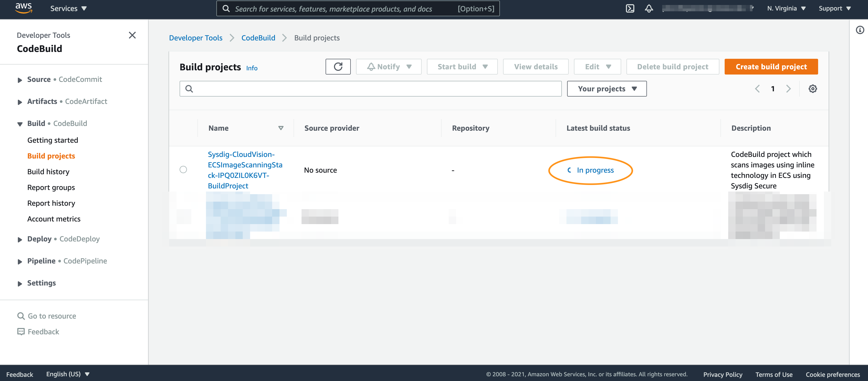Open the Services dropdown menu
Image resolution: width=868 pixels, height=381 pixels.
[x=69, y=8]
